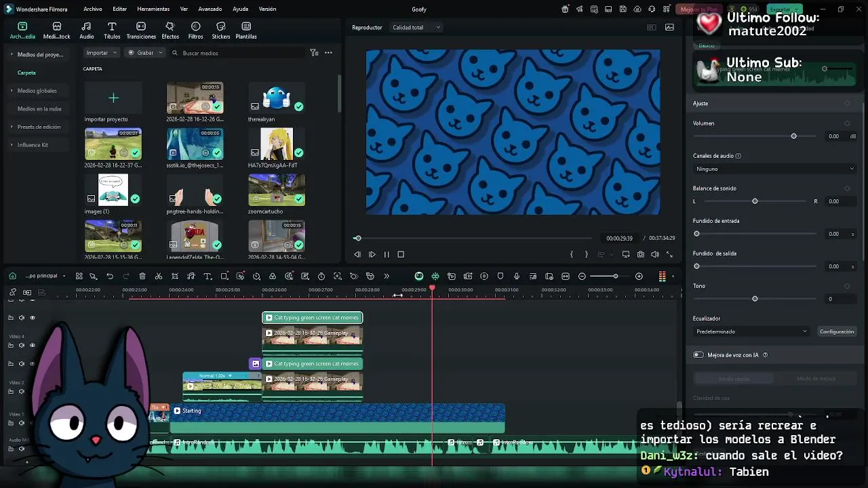Screen dimensions: 868x488
Task: Open the Ver menu
Action: pyautogui.click(x=184, y=9)
